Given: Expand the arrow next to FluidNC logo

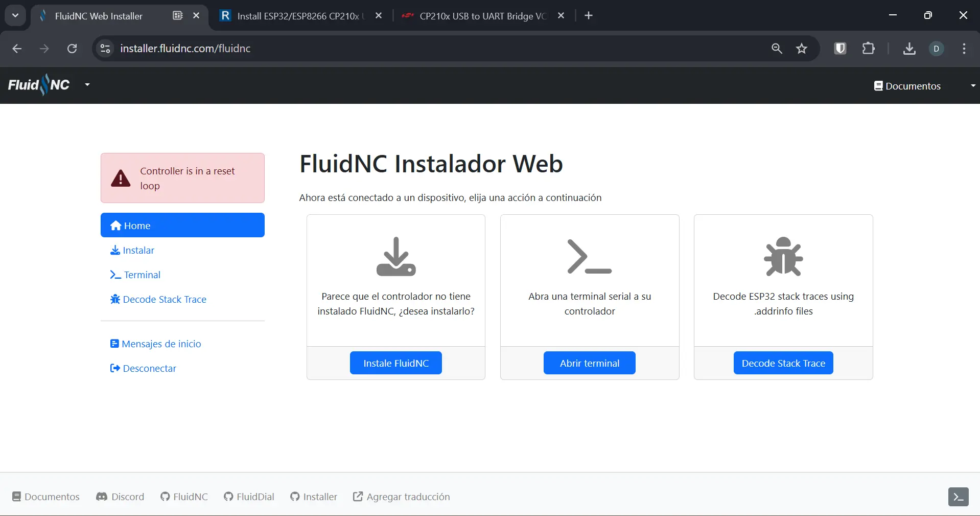Looking at the screenshot, I should click(x=86, y=84).
